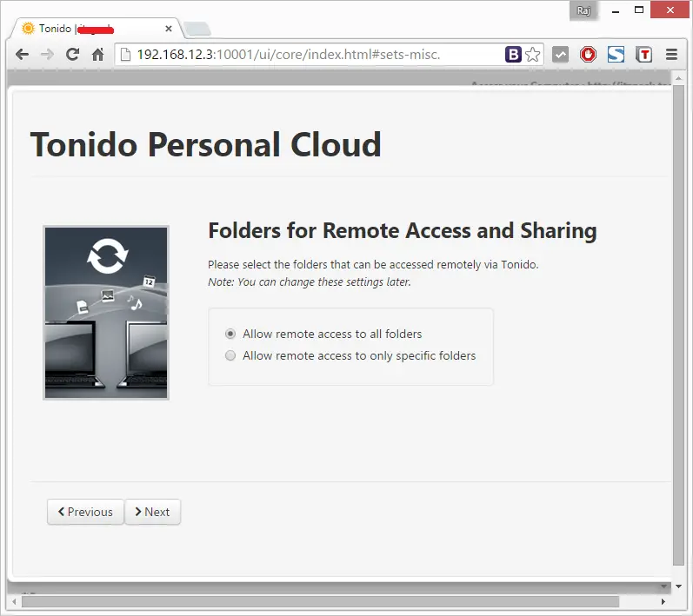Click the browser forward arrow
This screenshot has height=616, width=693.
tap(47, 55)
